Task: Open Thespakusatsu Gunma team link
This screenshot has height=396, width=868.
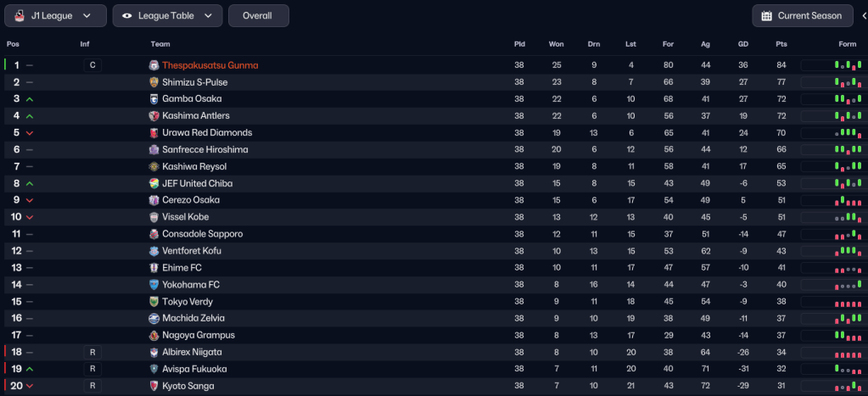Action: click(210, 65)
